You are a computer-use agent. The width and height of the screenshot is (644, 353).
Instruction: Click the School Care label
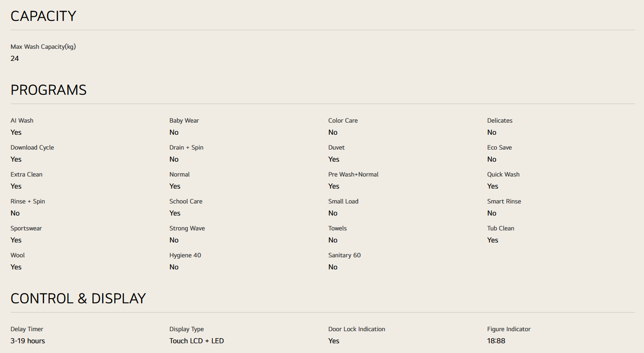point(186,201)
